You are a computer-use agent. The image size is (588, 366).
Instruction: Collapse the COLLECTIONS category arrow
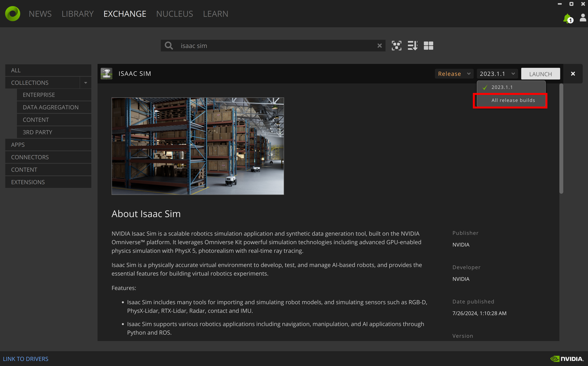point(86,83)
